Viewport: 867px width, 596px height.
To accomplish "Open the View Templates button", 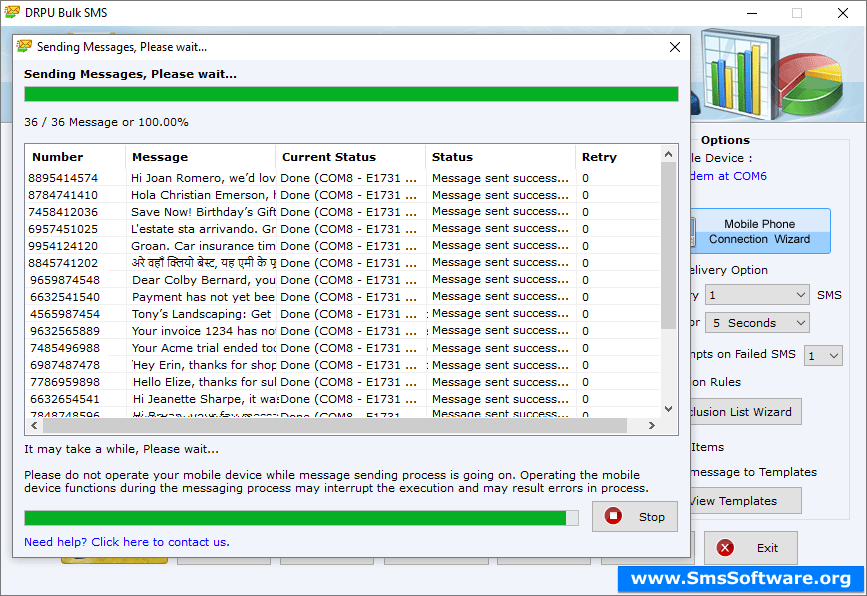I will tap(745, 501).
